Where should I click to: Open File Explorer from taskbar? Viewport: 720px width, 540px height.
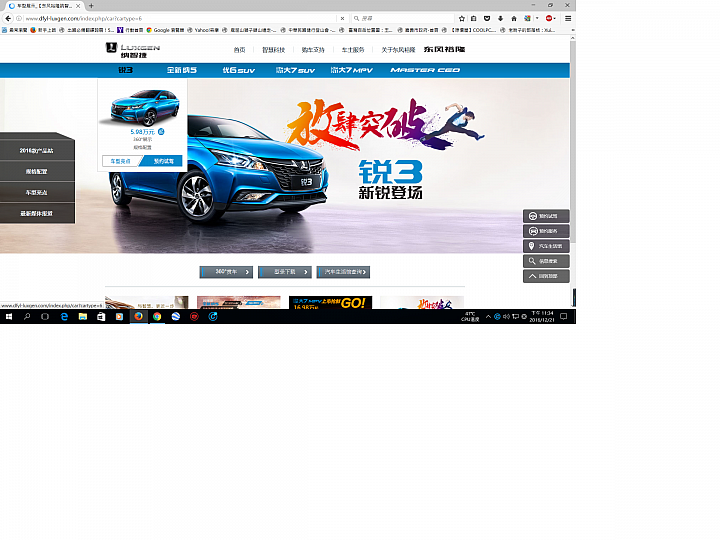point(83,316)
